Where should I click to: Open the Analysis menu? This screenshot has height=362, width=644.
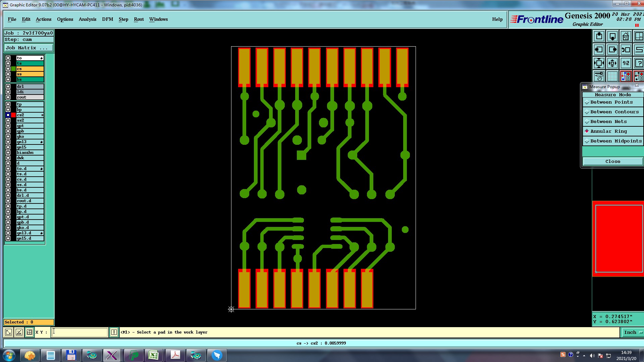coord(87,19)
